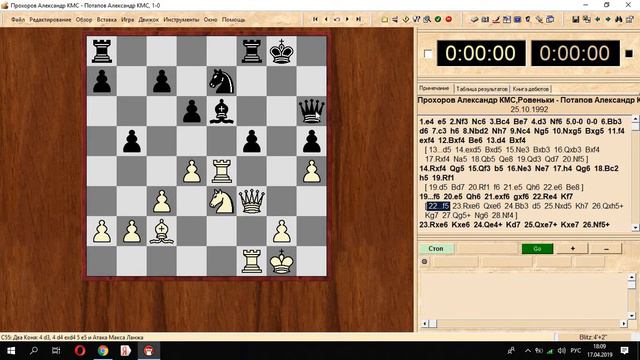Click the РУС language indicator in tray
Image resolution: width=640 pixels, height=360 pixels.
[576, 351]
